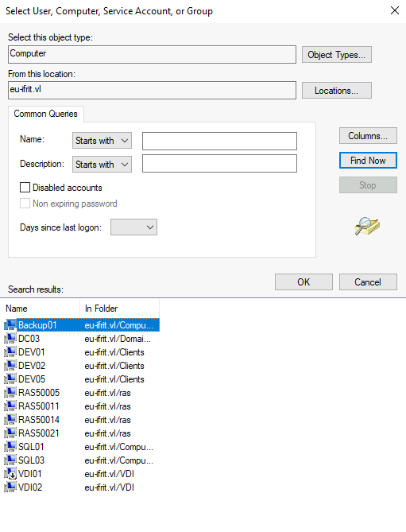Click the computer icon beside RAS50011

pyautogui.click(x=10, y=406)
